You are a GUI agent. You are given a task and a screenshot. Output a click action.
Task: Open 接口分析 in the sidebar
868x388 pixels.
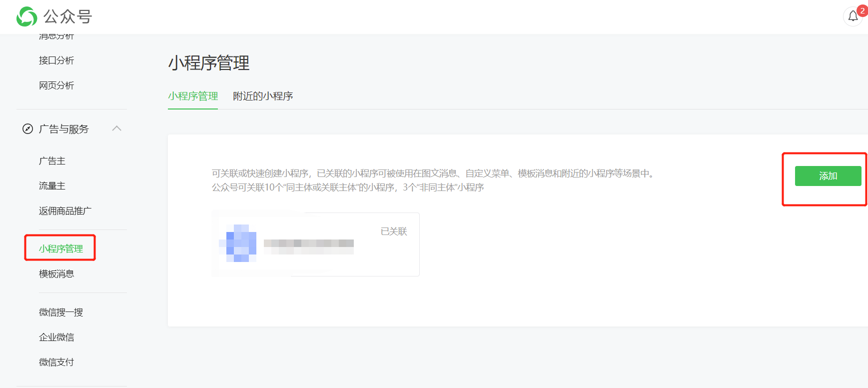click(56, 60)
